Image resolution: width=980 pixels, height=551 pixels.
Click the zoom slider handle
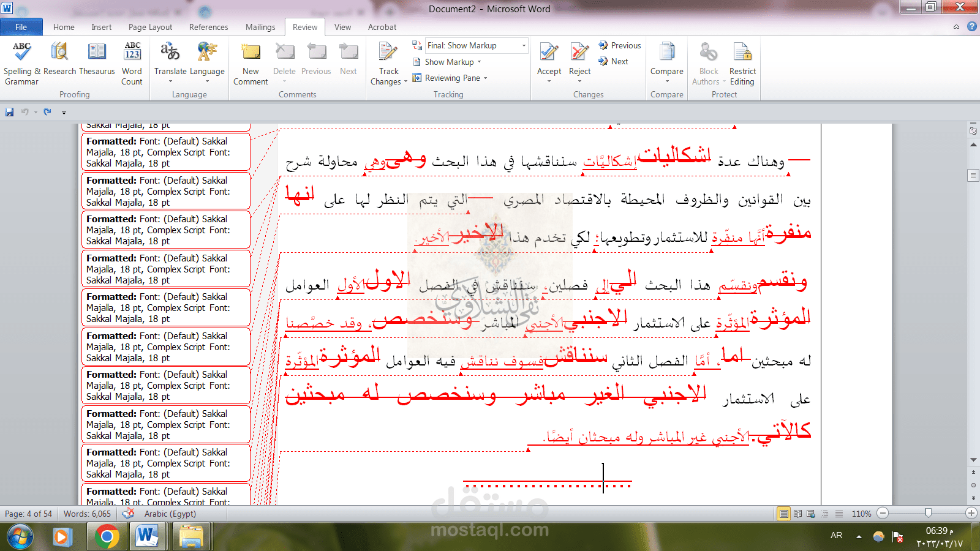coord(928,513)
